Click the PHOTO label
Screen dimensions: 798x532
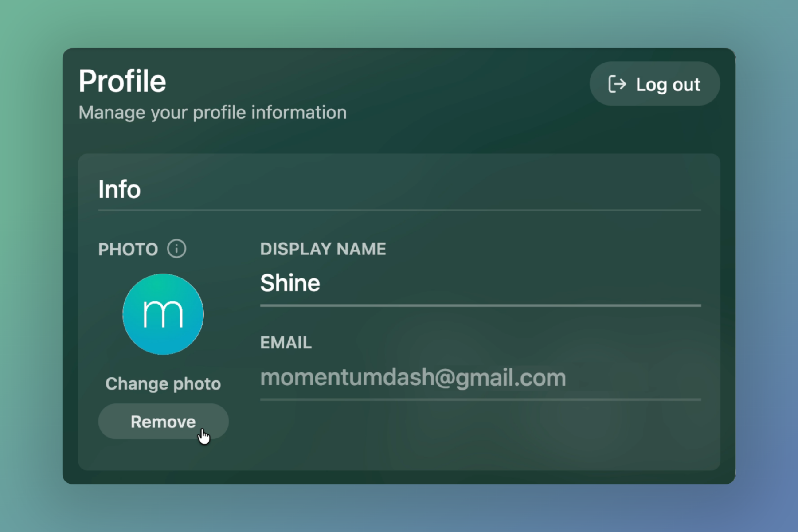pos(128,249)
